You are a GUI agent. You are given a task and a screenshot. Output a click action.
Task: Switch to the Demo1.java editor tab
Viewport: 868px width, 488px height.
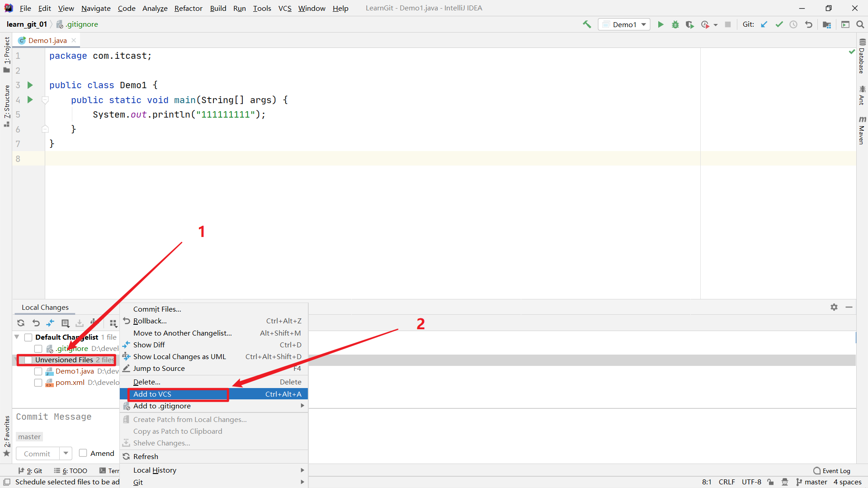(x=47, y=40)
